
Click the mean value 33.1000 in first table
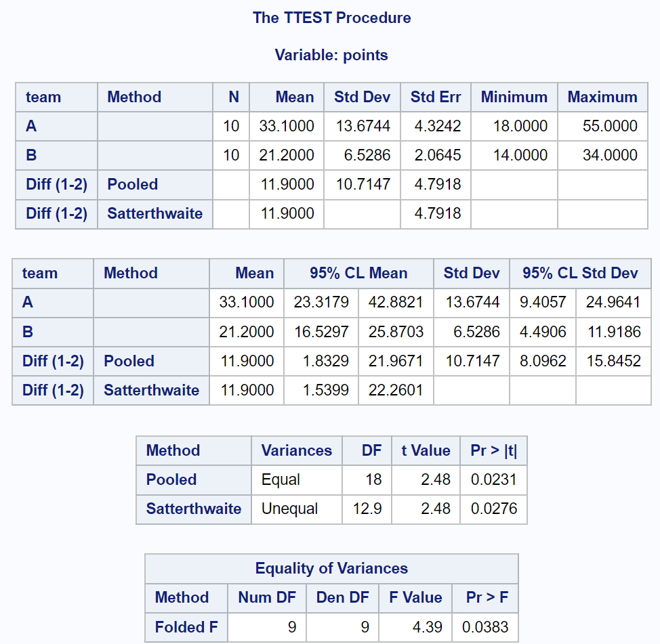[x=286, y=126]
